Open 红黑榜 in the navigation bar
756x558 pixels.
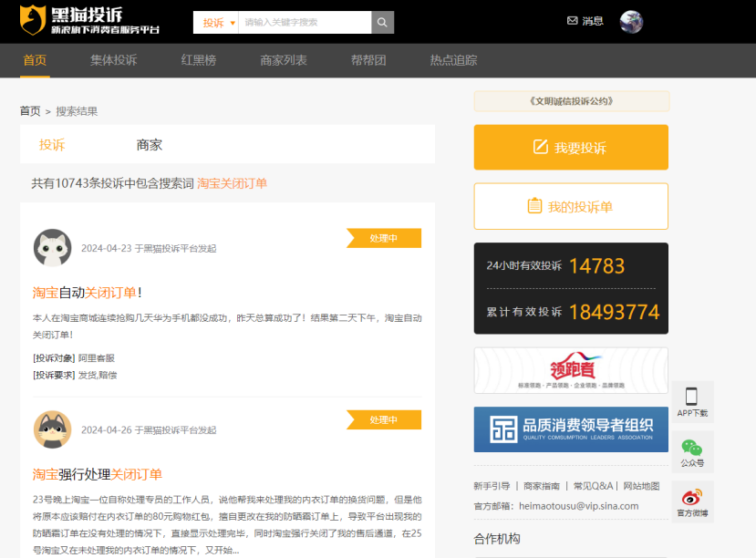pos(199,60)
